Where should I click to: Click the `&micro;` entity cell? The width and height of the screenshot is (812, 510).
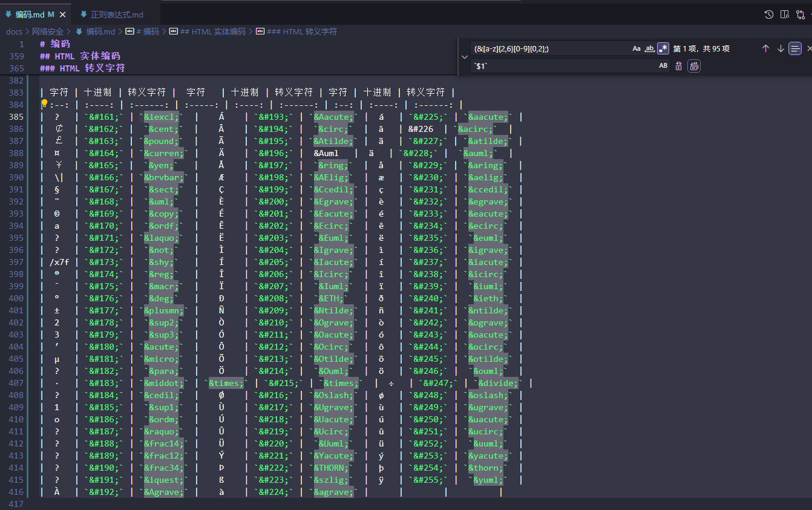pos(160,358)
